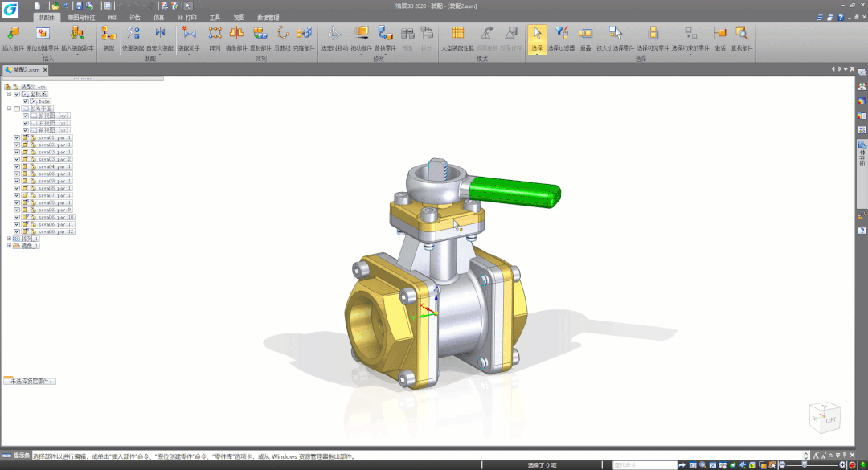Toggle the seva07.par:1 checkbox
This screenshot has height=470, width=868.
[17, 195]
